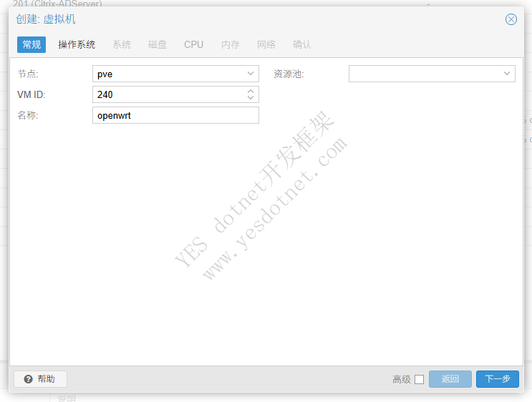This screenshot has width=532, height=402.
Task: Go to the 磁盘 tab
Action: (x=158, y=45)
